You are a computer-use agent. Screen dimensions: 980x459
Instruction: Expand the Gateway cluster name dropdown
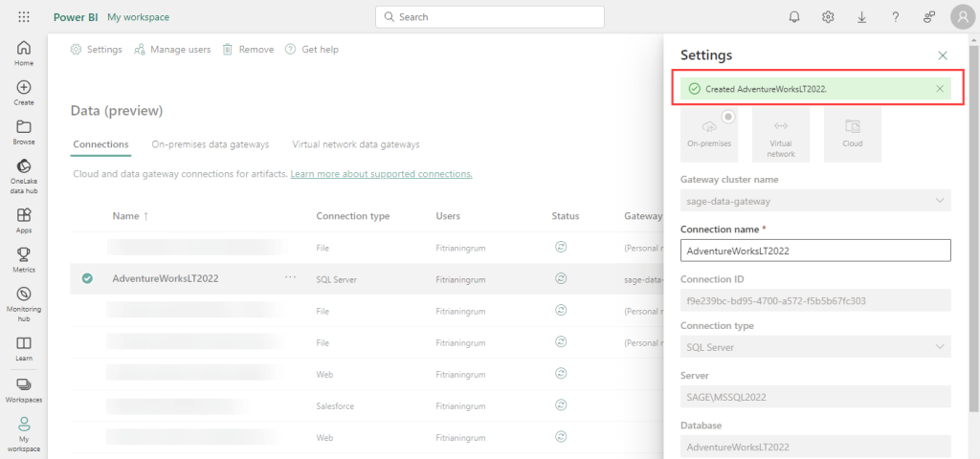[815, 200]
